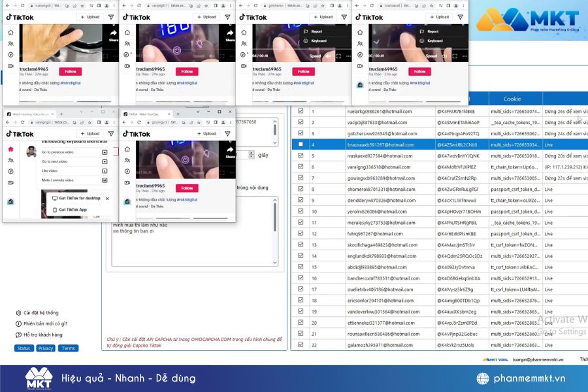Click the Status button
This screenshot has width=588, height=392.
(24, 348)
